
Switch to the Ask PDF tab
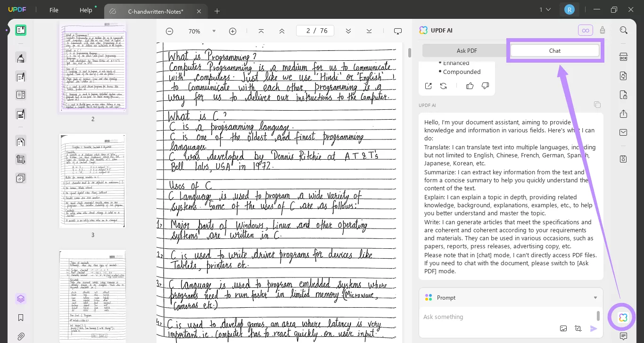tap(466, 50)
